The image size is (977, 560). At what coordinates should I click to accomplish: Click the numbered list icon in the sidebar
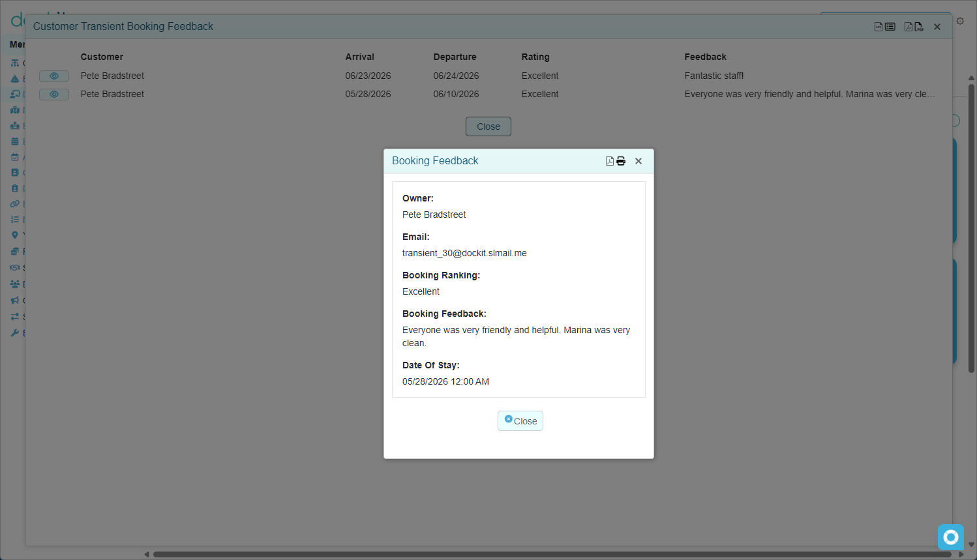pyautogui.click(x=15, y=220)
